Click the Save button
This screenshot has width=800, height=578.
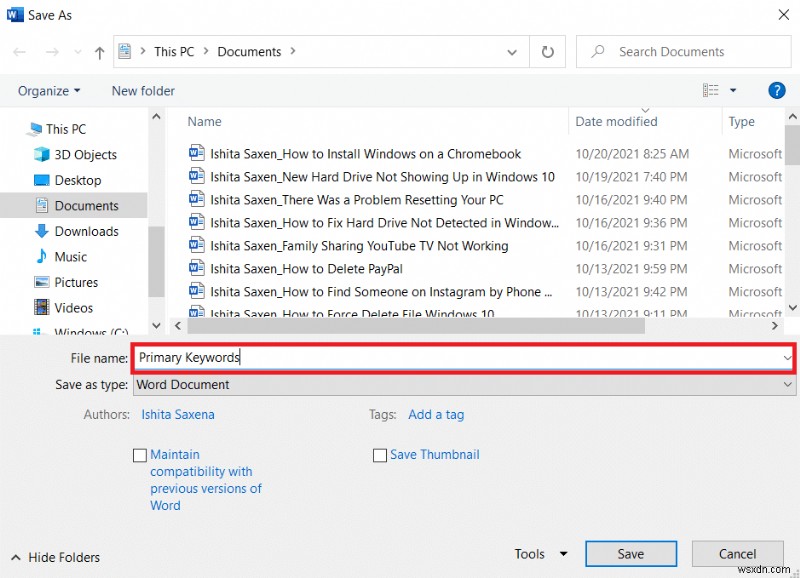(630, 554)
